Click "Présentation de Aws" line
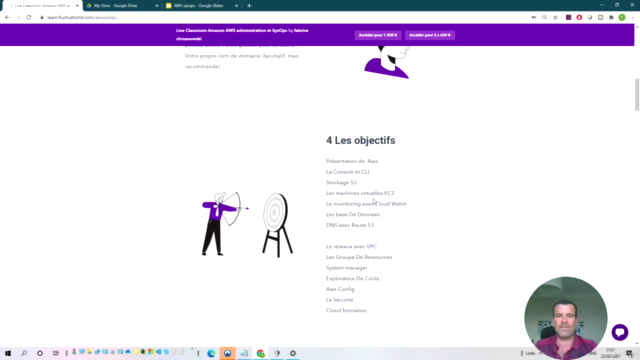640x360 pixels. coord(352,161)
